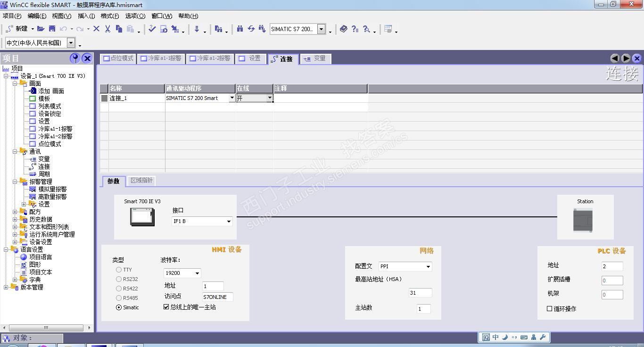Close the active editor with the round X
The width and height of the screenshot is (644, 347).
637,58
